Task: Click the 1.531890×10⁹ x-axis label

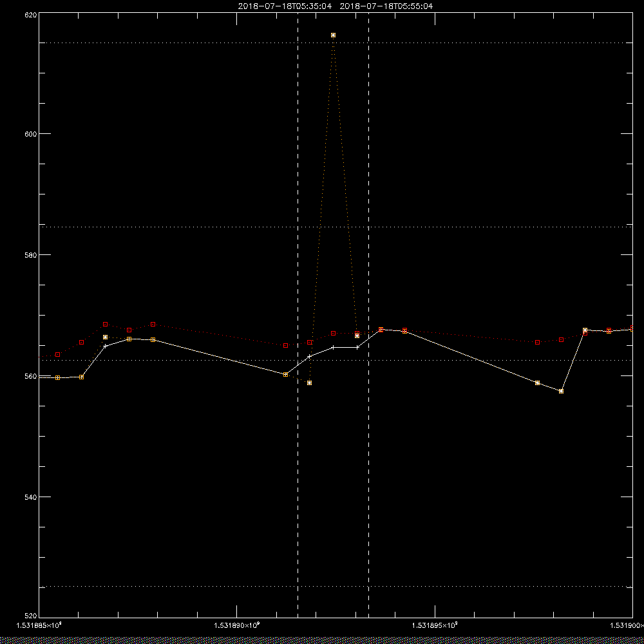Action: tap(237, 625)
